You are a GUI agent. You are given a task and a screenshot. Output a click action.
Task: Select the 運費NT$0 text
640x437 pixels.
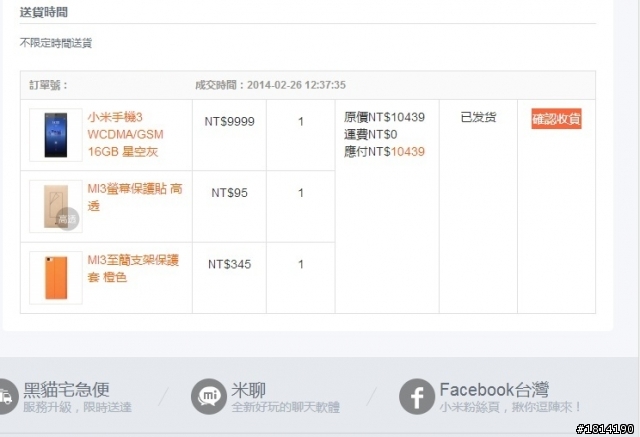(x=370, y=134)
